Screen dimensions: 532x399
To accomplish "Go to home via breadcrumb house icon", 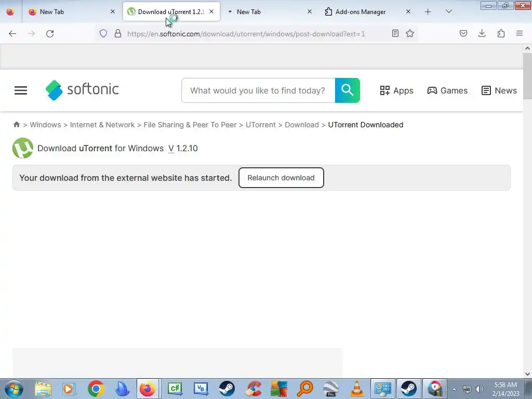I will (x=16, y=125).
